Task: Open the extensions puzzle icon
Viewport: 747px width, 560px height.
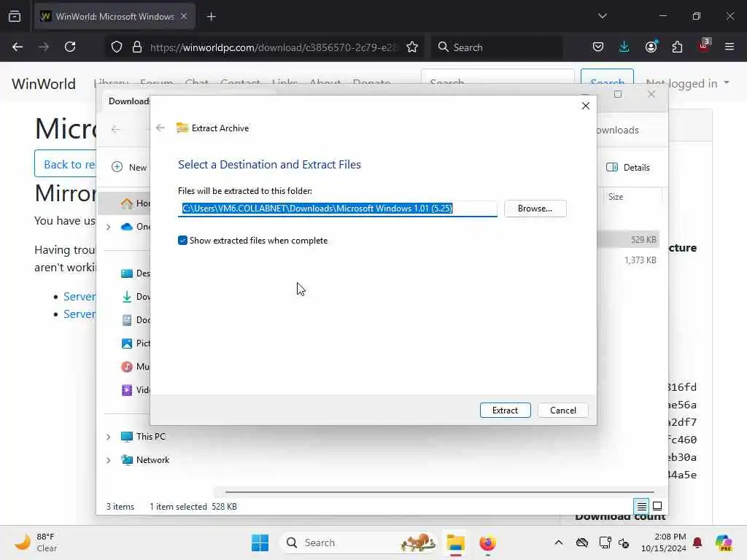Action: coord(677,47)
